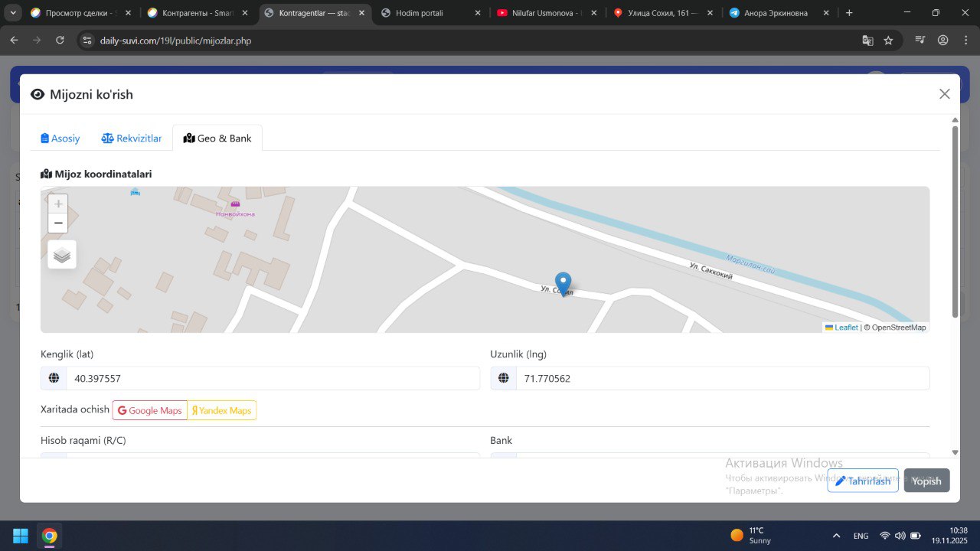Reload the current page
The width and height of the screenshot is (980, 551).
[x=60, y=41]
